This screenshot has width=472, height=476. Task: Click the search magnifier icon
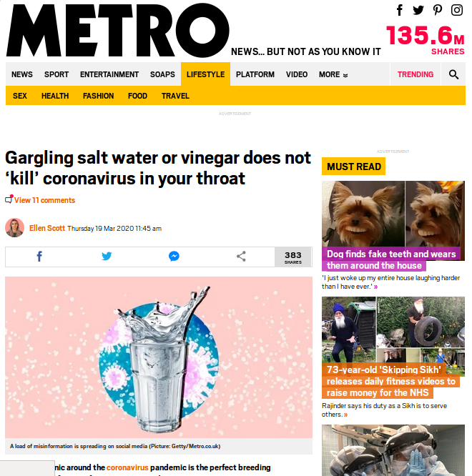(x=453, y=74)
